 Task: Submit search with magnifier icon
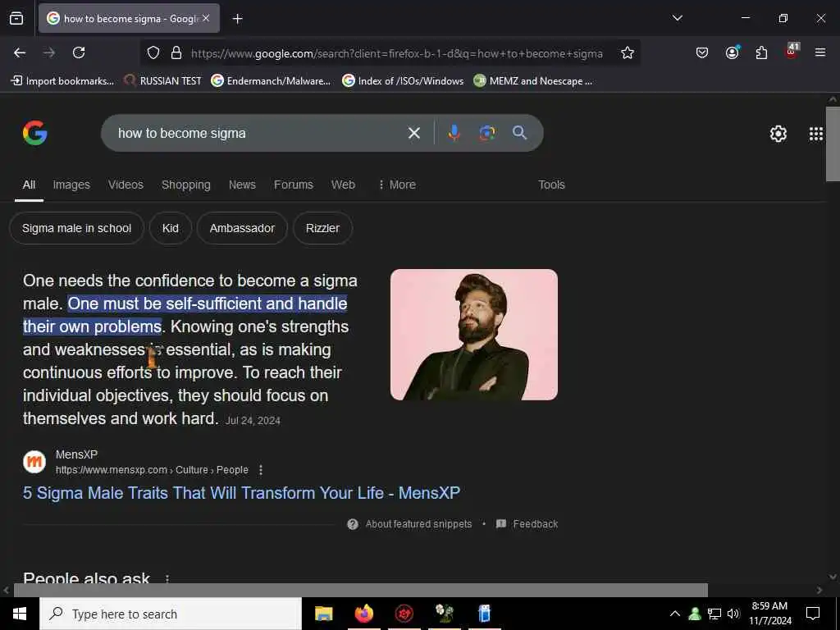(x=519, y=133)
